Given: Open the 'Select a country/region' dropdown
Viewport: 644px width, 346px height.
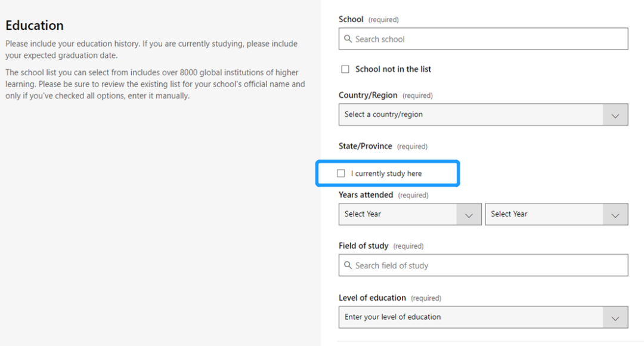Looking at the screenshot, I should [x=471, y=115].
